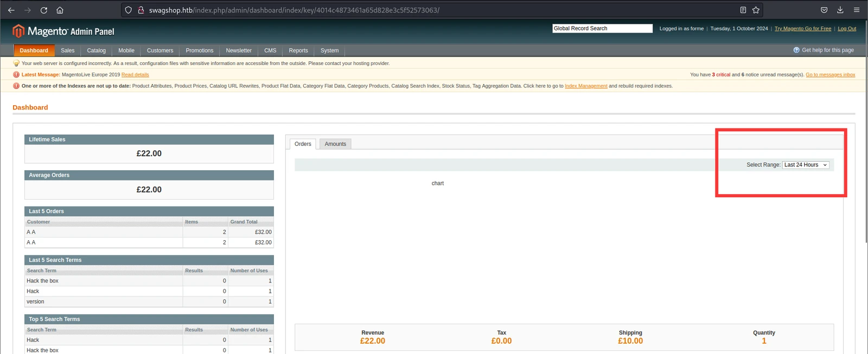The height and width of the screenshot is (354, 868).
Task: Click the browser address bar URL
Action: coord(294,10)
